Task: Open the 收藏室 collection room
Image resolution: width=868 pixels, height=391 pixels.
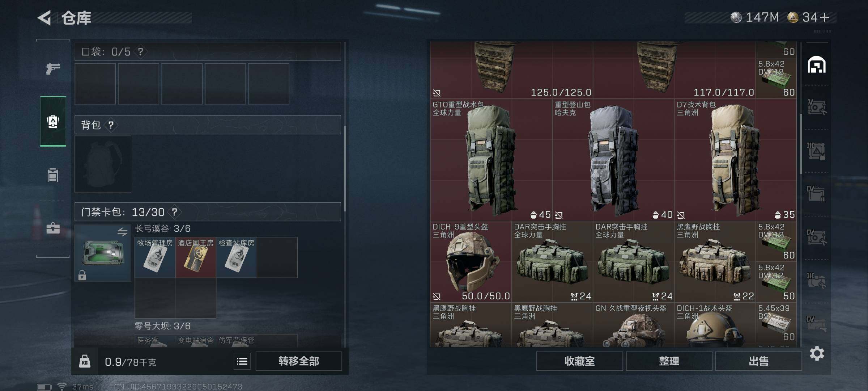Action: [x=579, y=361]
